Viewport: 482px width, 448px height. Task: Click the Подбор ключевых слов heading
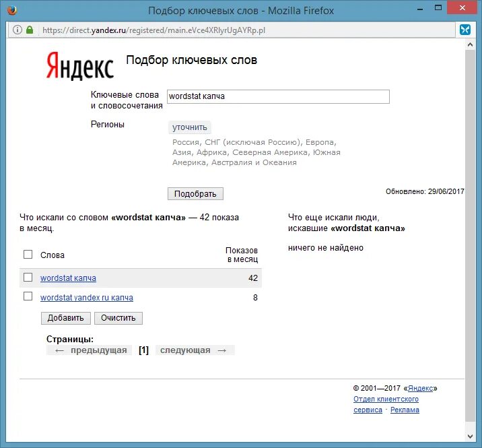191,60
